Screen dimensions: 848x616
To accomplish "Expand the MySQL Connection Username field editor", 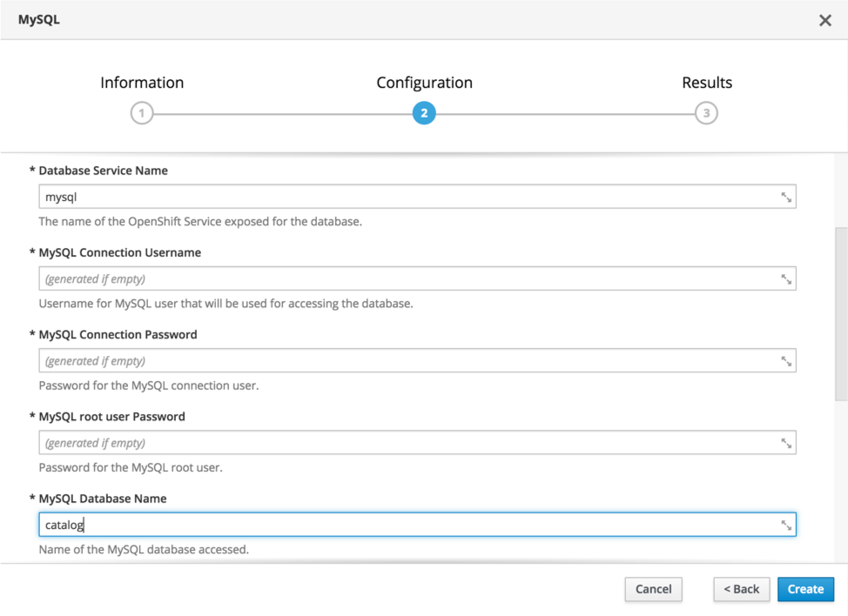I will click(x=786, y=279).
